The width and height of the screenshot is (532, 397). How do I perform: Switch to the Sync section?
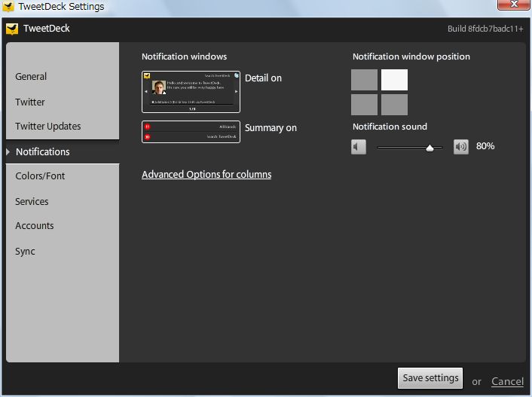[25, 252]
